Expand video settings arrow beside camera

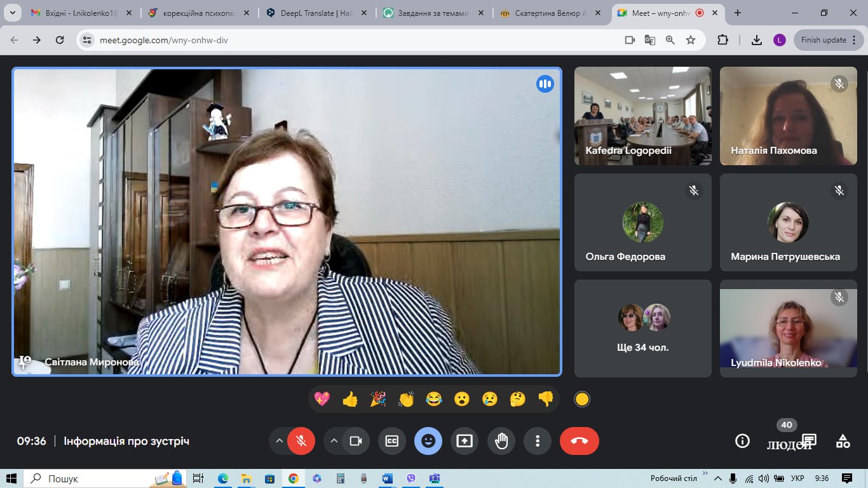pos(334,441)
